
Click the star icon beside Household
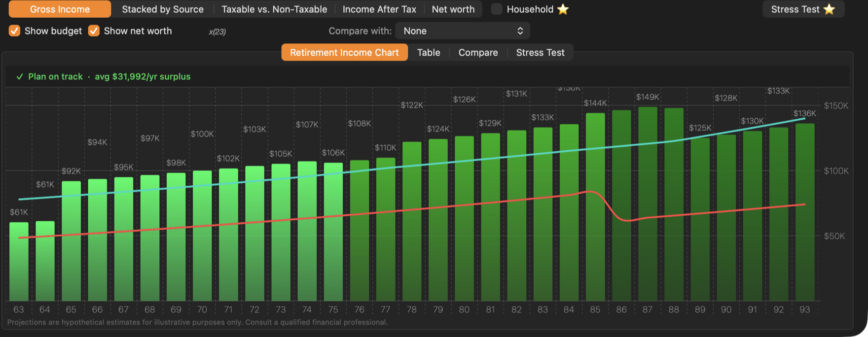(563, 9)
